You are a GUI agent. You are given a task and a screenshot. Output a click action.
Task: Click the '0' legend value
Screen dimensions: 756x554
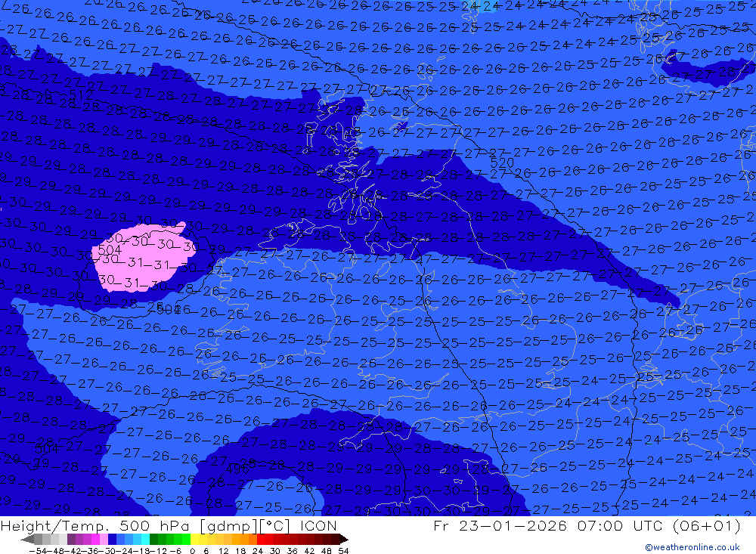coord(192,551)
